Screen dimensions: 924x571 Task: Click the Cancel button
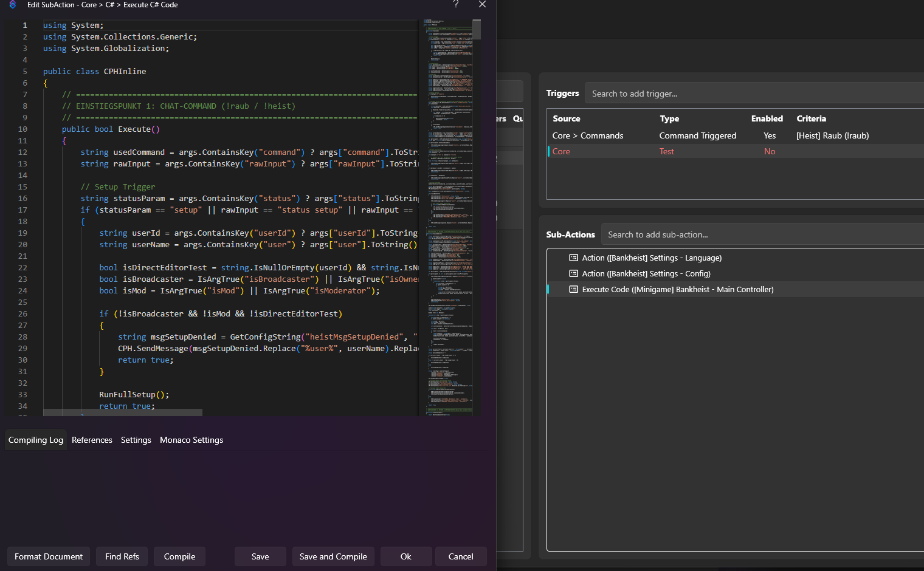pyautogui.click(x=461, y=556)
